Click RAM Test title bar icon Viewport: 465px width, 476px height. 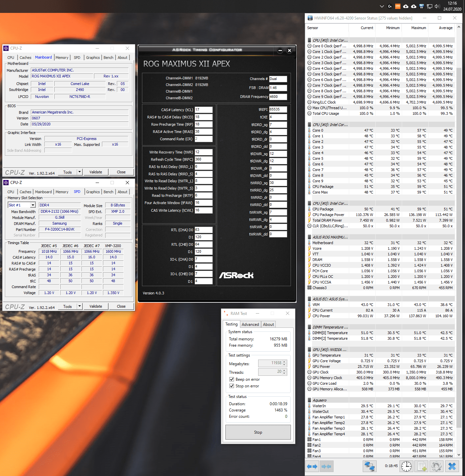point(226,313)
